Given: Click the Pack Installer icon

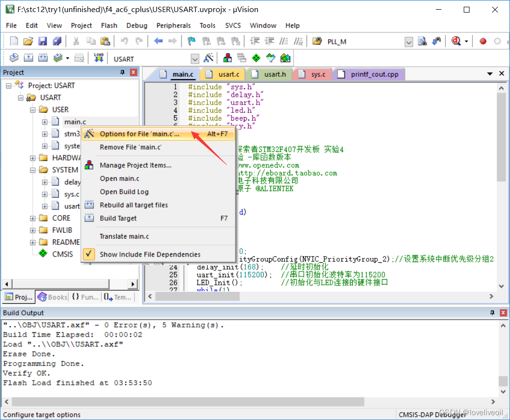Looking at the screenshot, I should point(285,58).
